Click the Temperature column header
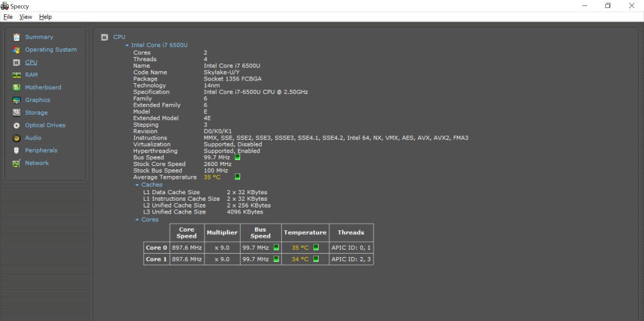This screenshot has width=644, height=321. click(x=305, y=232)
